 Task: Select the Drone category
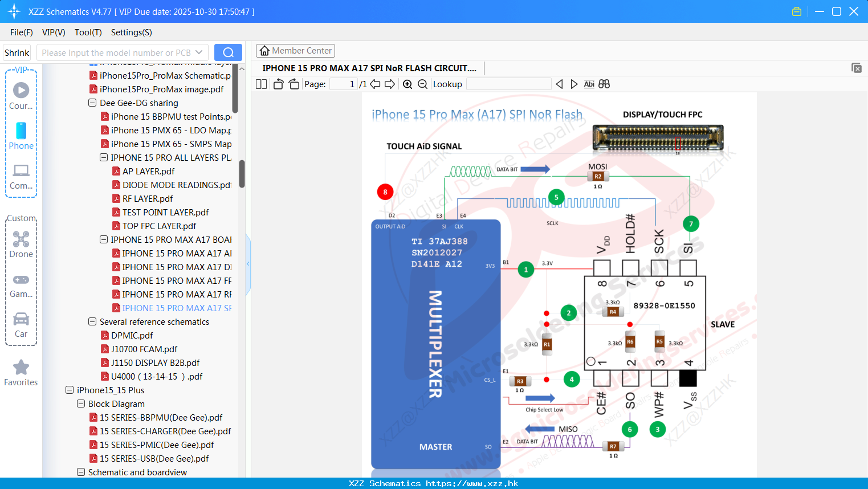tap(21, 244)
